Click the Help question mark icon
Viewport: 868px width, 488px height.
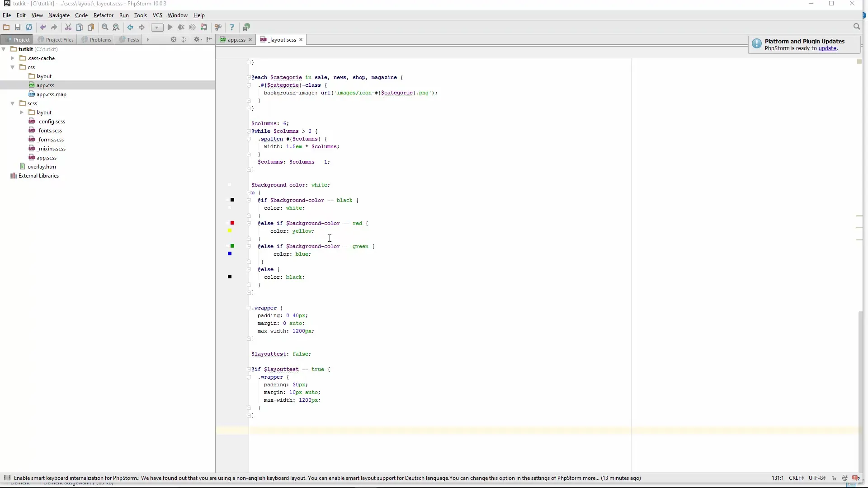tap(232, 28)
